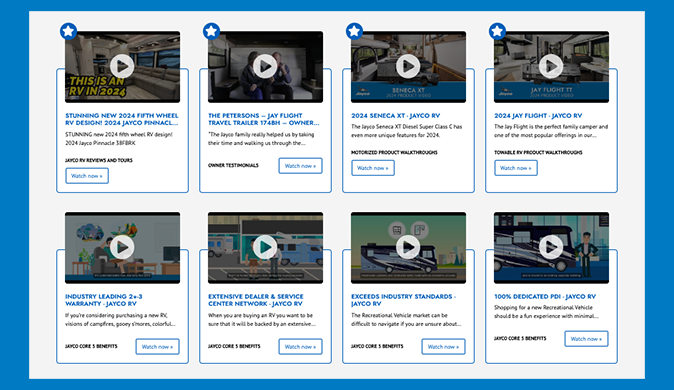
Task: Play the 100% Dedicated PDI video
Action: click(551, 247)
